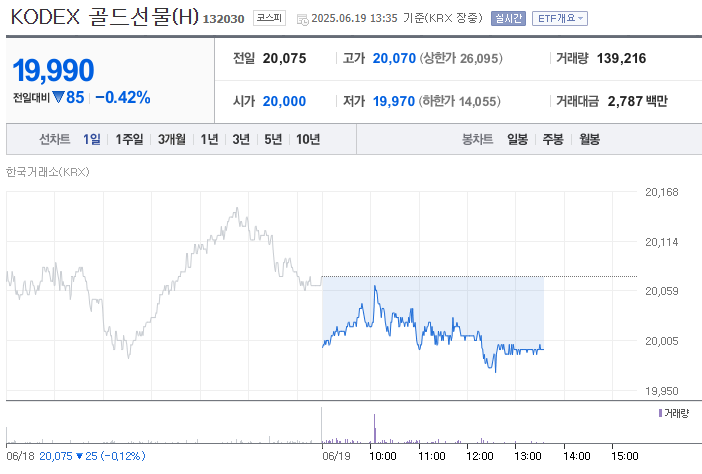The width and height of the screenshot is (702, 474).
Task: Click the trading value 2,787 백만
Action: (x=637, y=101)
